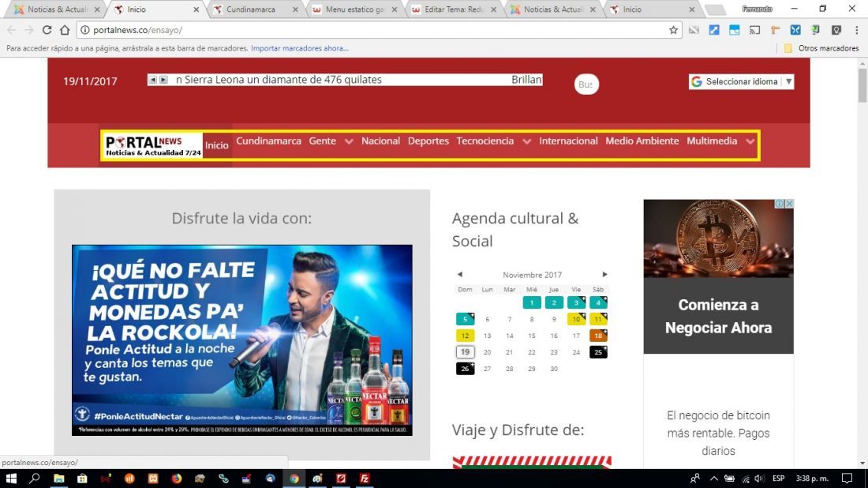The image size is (868, 488).
Task: Reload the current page
Action: coord(47,30)
